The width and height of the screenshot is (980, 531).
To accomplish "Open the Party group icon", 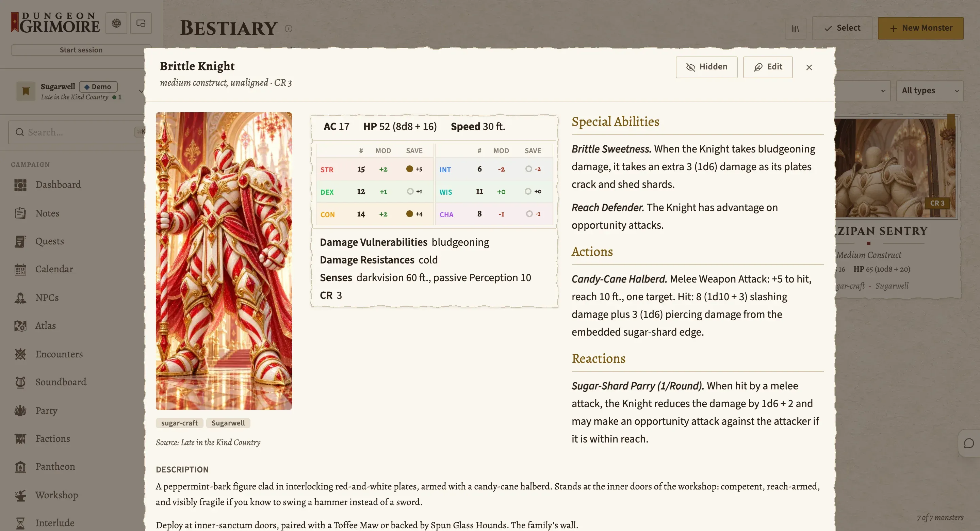I will (20, 411).
